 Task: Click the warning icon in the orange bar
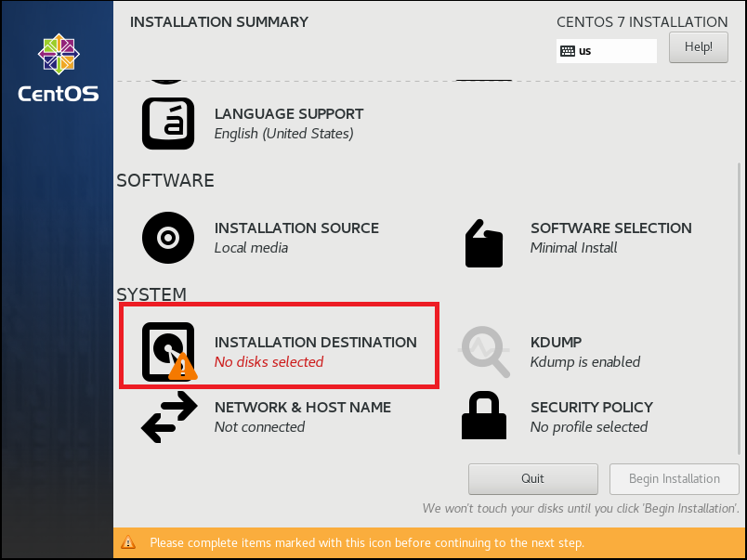(128, 542)
